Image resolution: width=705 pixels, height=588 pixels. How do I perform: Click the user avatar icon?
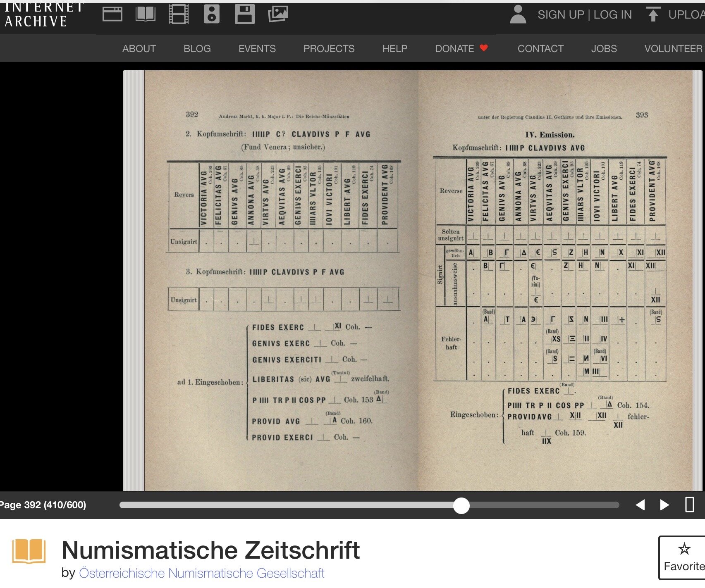(518, 14)
